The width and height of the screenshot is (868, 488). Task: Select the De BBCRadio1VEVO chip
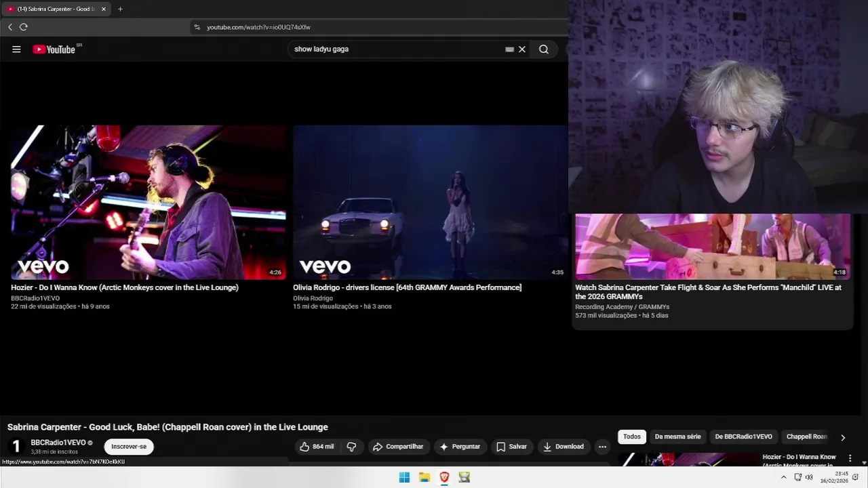coord(743,437)
